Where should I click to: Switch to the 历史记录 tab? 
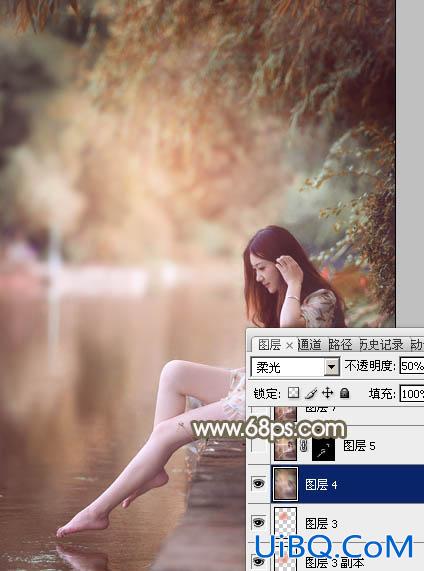381,344
